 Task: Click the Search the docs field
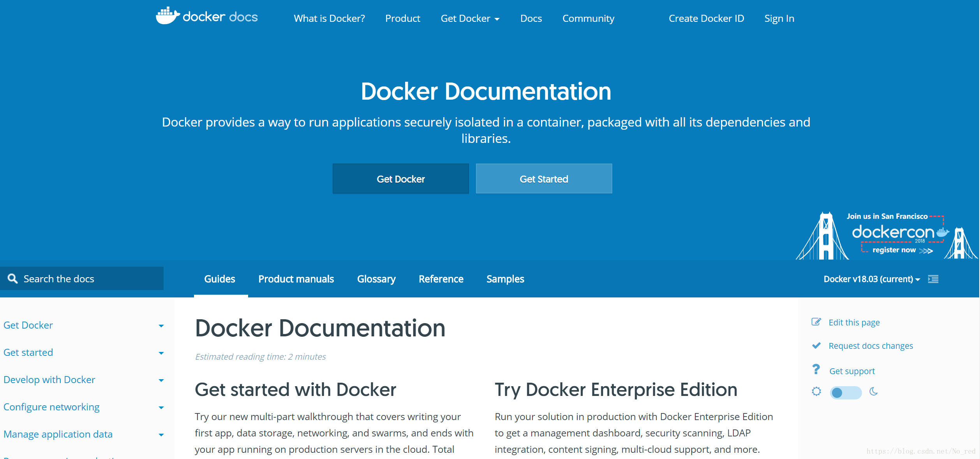click(x=82, y=278)
